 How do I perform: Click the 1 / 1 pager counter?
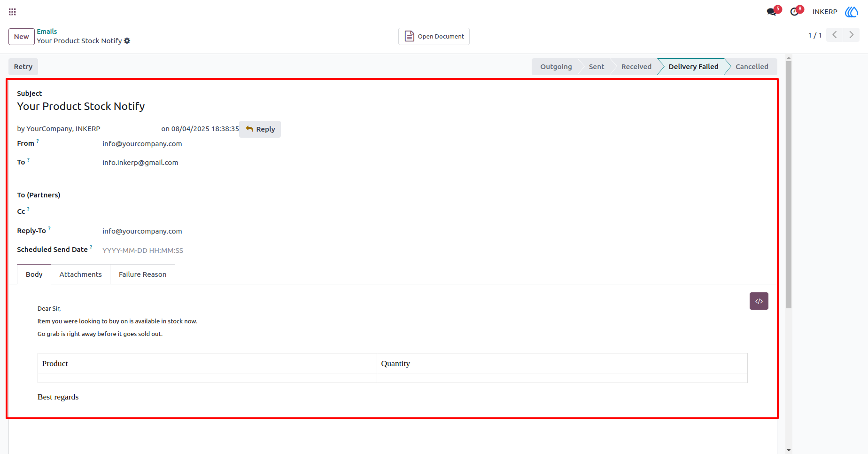click(815, 35)
